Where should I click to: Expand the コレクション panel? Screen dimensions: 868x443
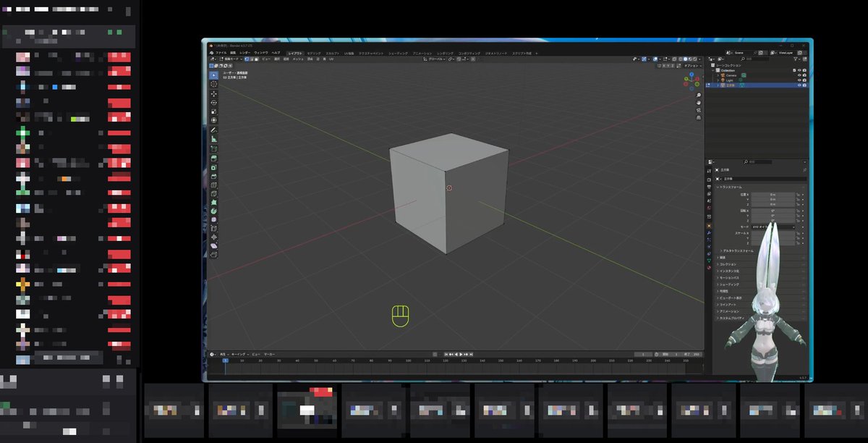tap(726, 264)
